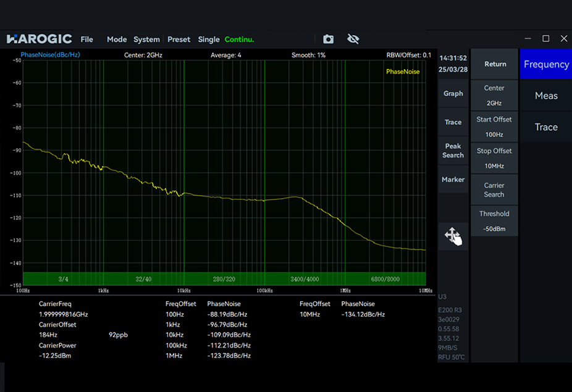The width and height of the screenshot is (572, 392).
Task: Open the Start Offset 100Hz setting
Action: (x=494, y=127)
